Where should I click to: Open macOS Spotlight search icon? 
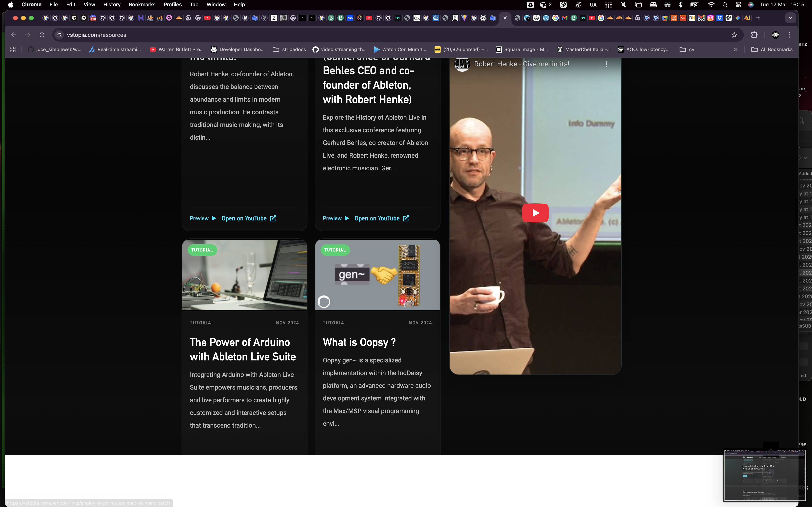[x=725, y=5]
